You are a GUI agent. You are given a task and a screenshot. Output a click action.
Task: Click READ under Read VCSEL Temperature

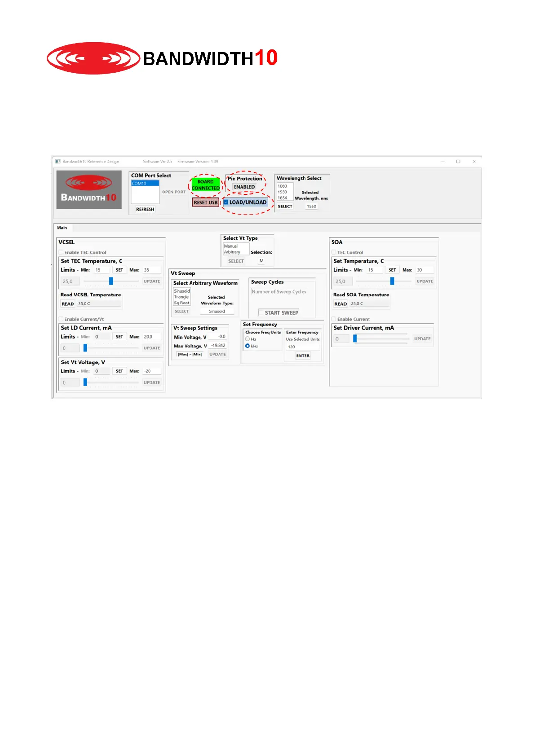[x=68, y=304]
